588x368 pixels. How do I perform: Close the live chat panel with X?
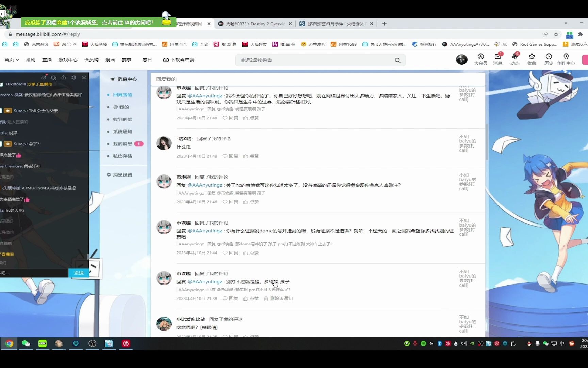tap(84, 78)
